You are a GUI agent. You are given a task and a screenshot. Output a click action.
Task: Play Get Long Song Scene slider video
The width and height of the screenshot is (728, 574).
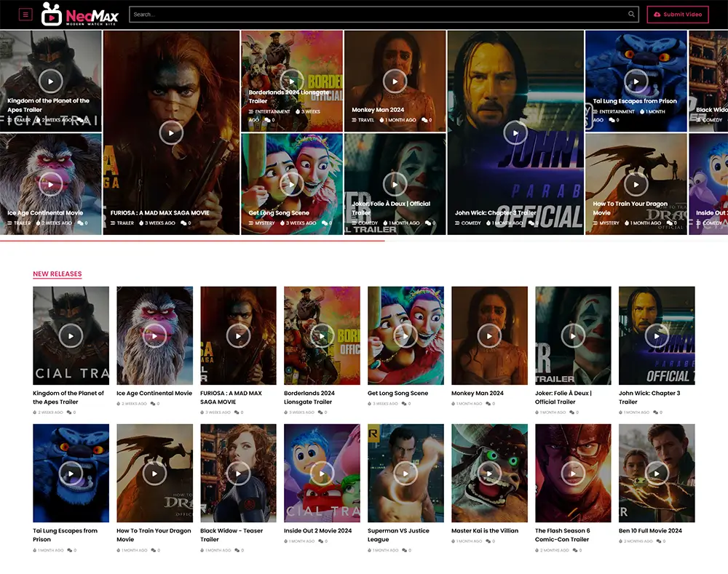click(292, 184)
